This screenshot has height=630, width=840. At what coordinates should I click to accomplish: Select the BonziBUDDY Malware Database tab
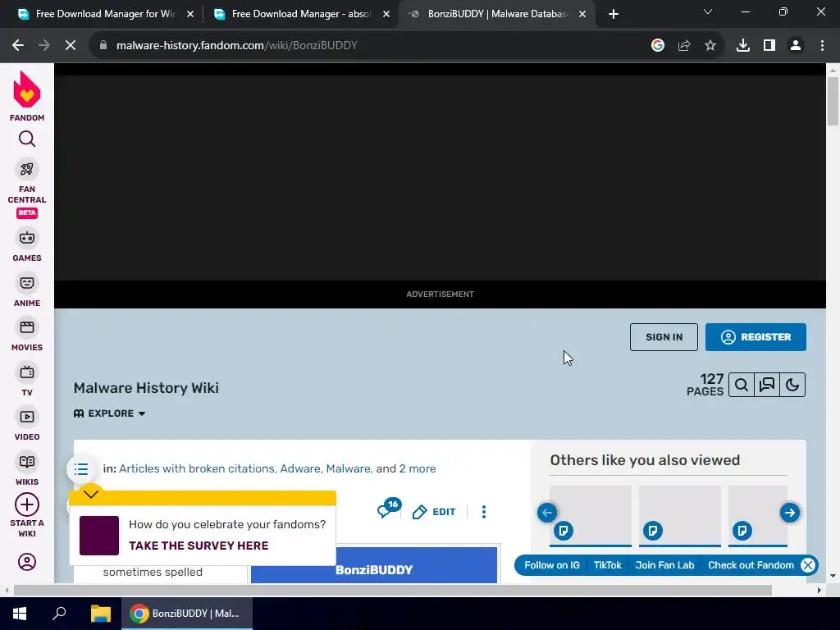point(497,14)
